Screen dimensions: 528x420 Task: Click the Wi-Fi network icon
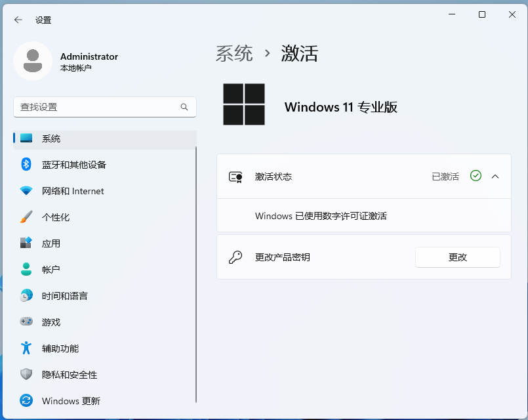click(x=26, y=190)
